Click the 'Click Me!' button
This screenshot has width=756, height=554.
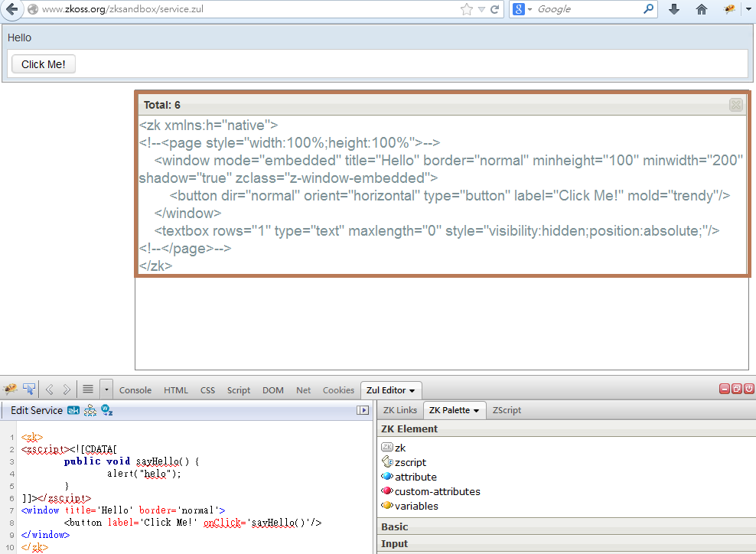pyautogui.click(x=44, y=64)
